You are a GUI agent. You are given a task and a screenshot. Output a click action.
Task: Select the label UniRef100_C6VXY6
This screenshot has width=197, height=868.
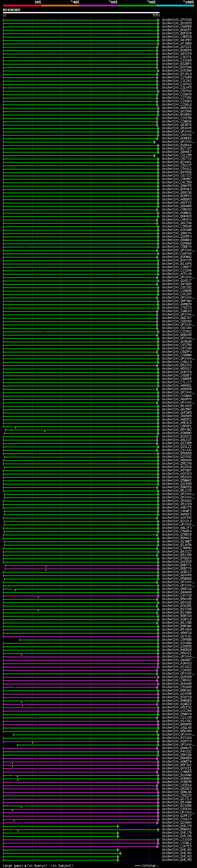pos(177,135)
